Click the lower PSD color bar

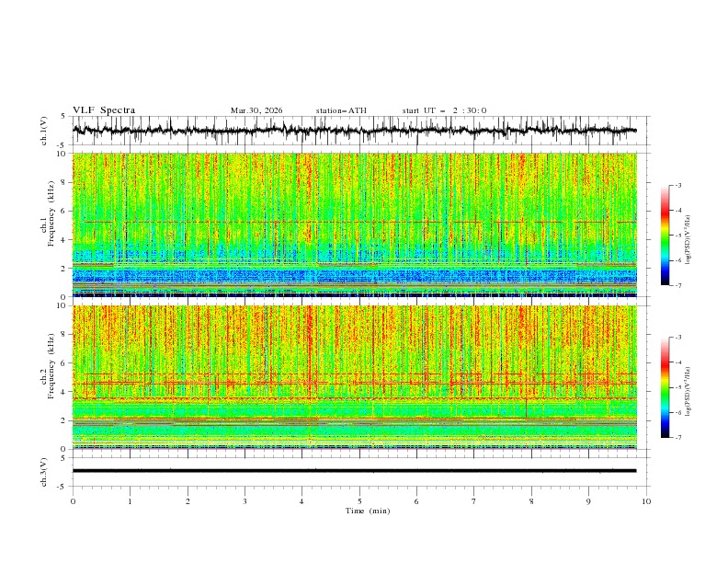[665, 387]
